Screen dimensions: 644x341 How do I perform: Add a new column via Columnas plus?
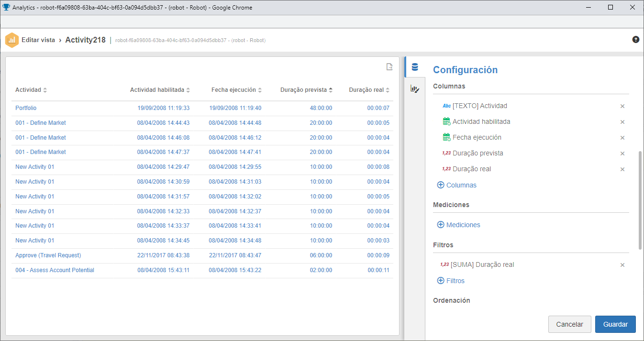click(457, 185)
